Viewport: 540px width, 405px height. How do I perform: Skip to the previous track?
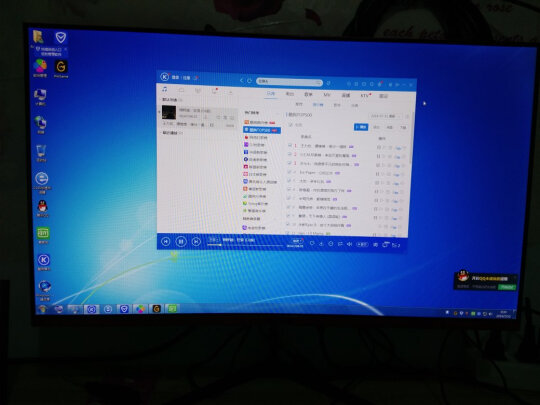coord(166,242)
